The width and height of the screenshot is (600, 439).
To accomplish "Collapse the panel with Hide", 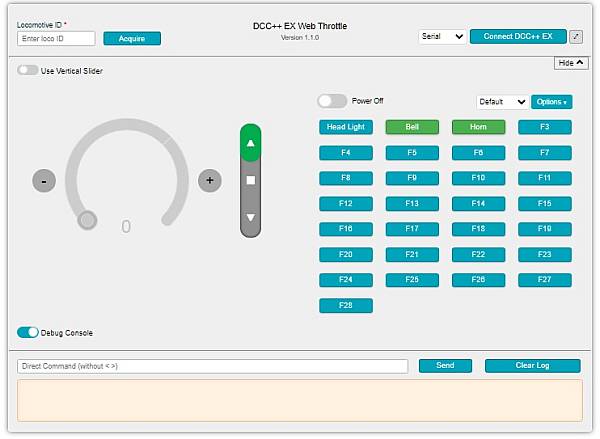I will tap(571, 63).
